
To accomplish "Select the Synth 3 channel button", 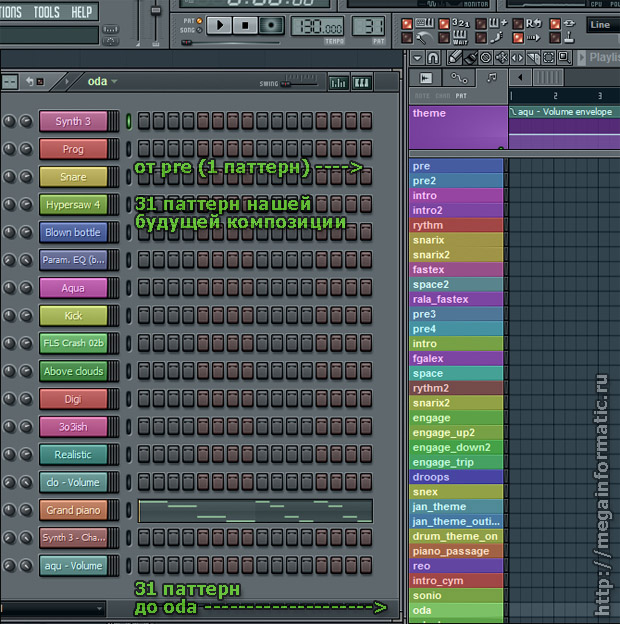I will pos(73,121).
